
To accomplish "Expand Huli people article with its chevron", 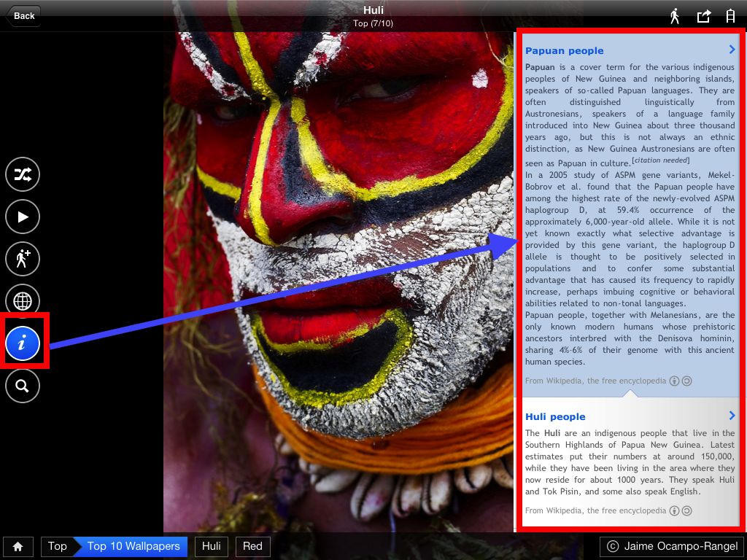I will point(732,416).
